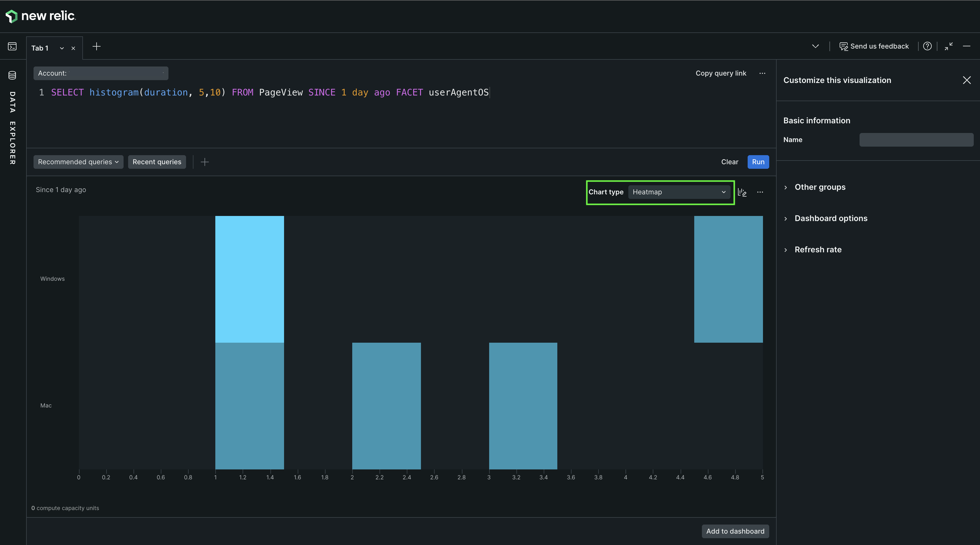This screenshot has width=980, height=545.
Task: Open the Data Explorer database icon
Action: pos(12,75)
